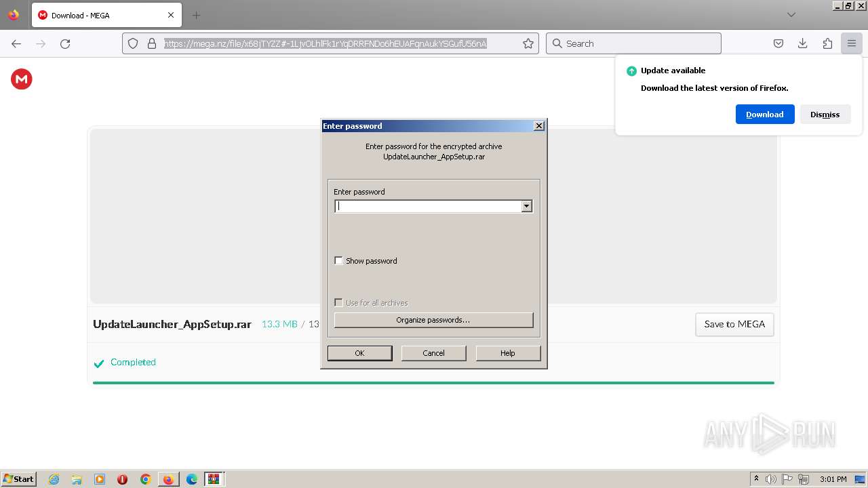Click the tracking protection shield icon
868x488 pixels.
click(133, 43)
